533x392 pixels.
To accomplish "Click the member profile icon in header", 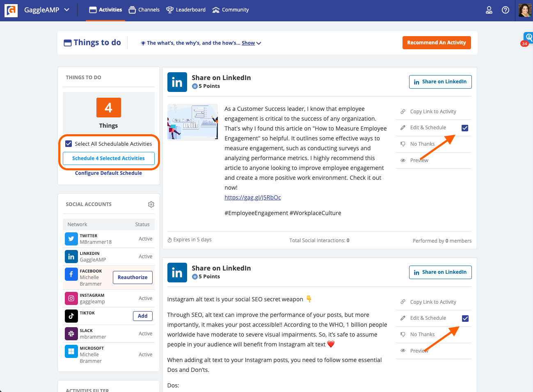I will click(489, 10).
